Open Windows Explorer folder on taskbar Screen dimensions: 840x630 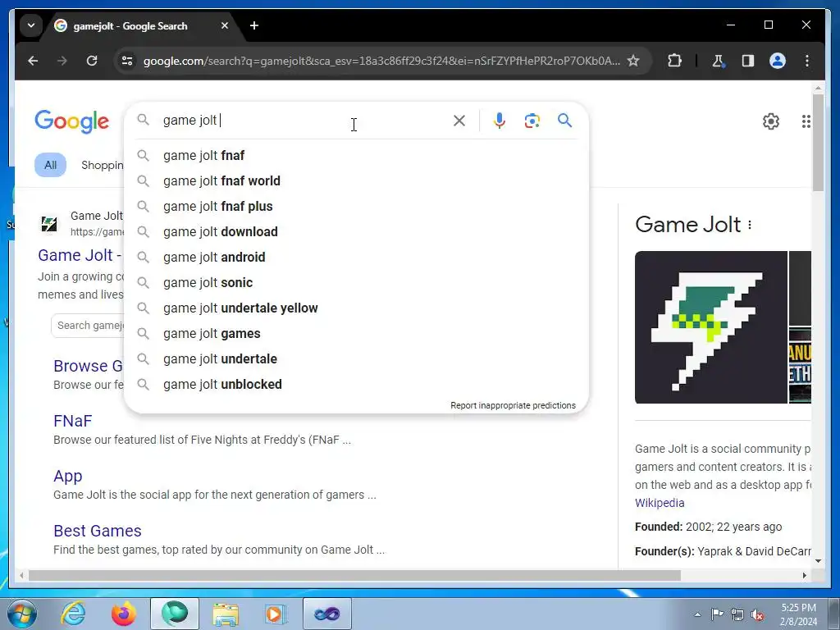tap(226, 614)
